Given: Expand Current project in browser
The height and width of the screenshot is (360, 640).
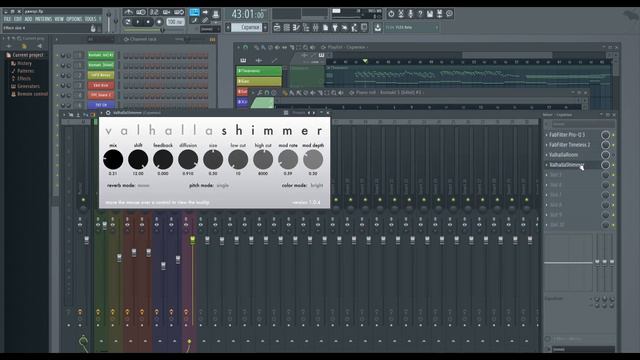Looking at the screenshot, I should pos(27,55).
